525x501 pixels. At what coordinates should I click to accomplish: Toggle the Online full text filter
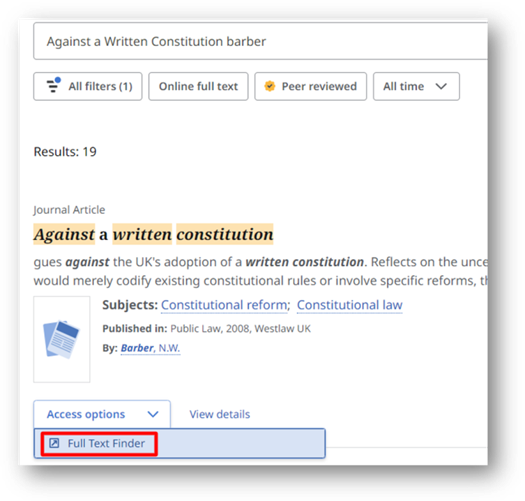(x=198, y=86)
